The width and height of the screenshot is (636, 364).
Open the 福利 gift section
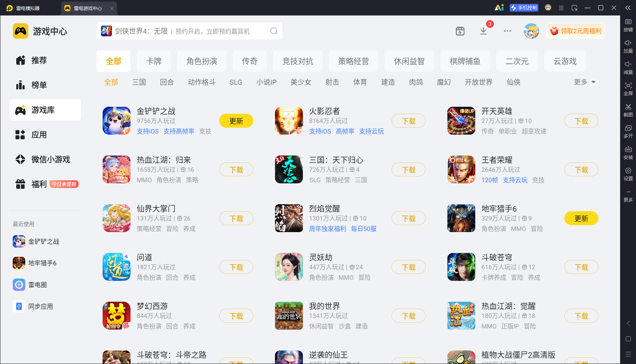[x=45, y=184]
